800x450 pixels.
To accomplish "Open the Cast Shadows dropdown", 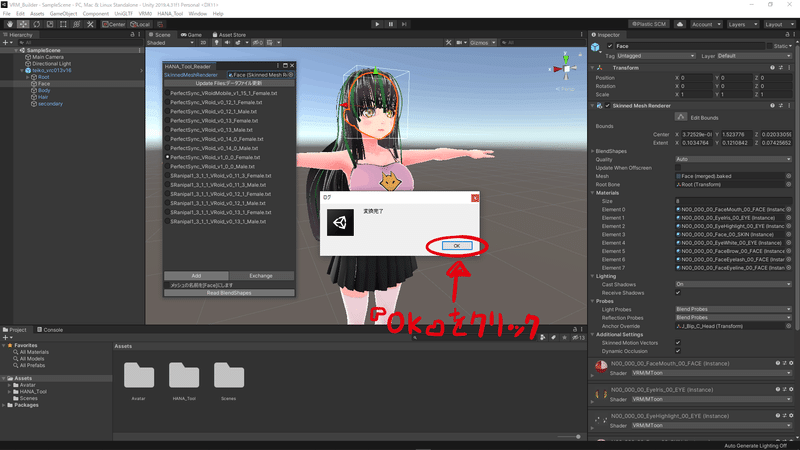I will pos(734,284).
